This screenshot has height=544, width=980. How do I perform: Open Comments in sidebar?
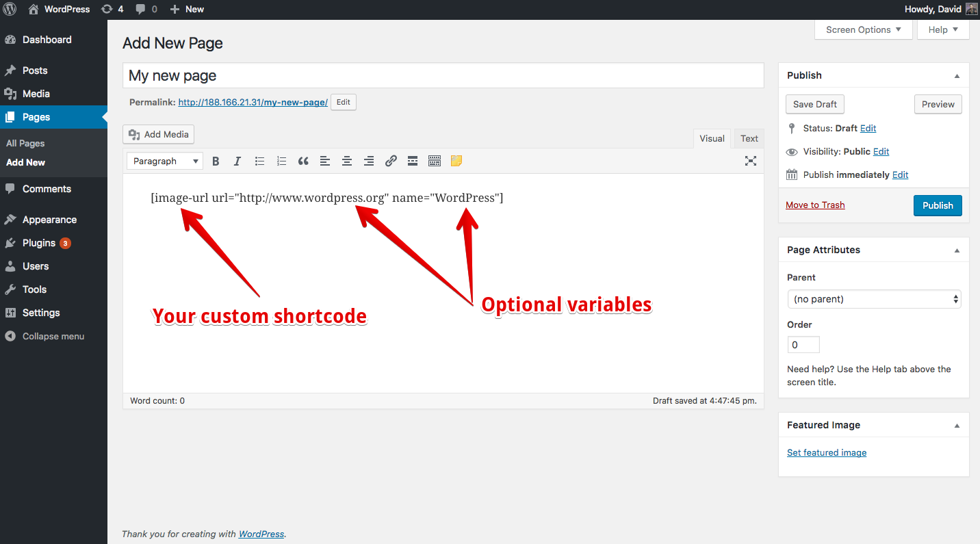[x=53, y=189]
